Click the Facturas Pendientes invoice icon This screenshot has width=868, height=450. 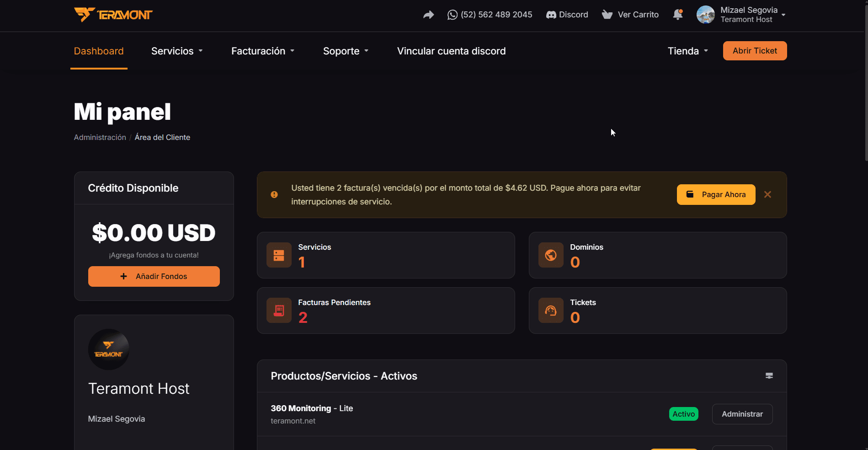[x=279, y=311]
